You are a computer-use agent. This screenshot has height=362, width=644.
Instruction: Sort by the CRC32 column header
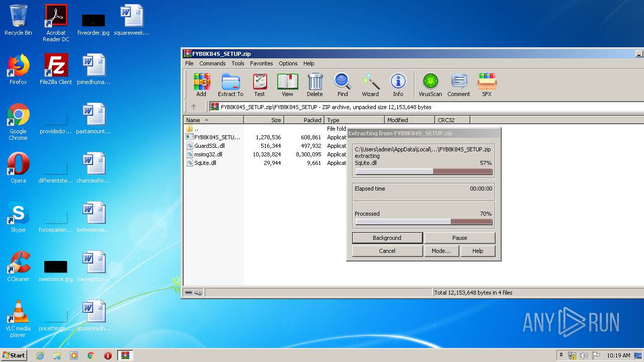pos(452,120)
